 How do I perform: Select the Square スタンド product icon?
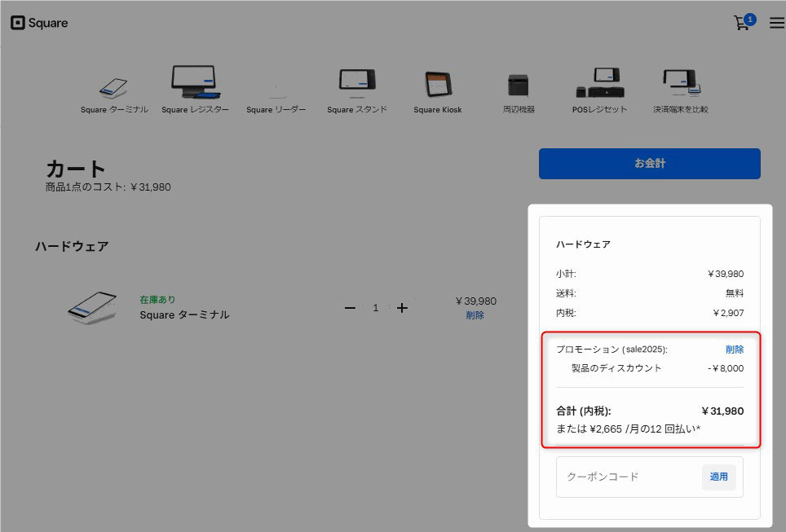pyautogui.click(x=357, y=83)
